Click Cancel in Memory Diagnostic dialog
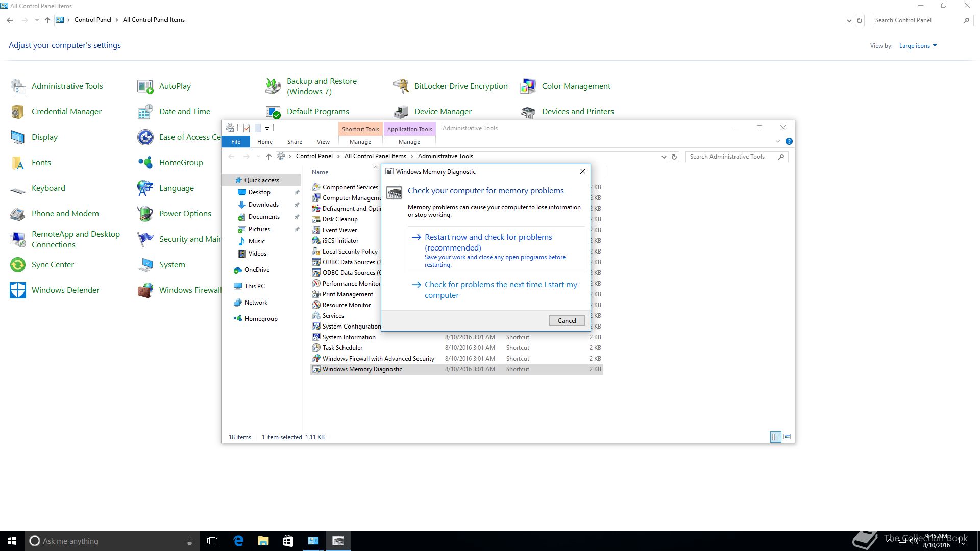 point(567,320)
